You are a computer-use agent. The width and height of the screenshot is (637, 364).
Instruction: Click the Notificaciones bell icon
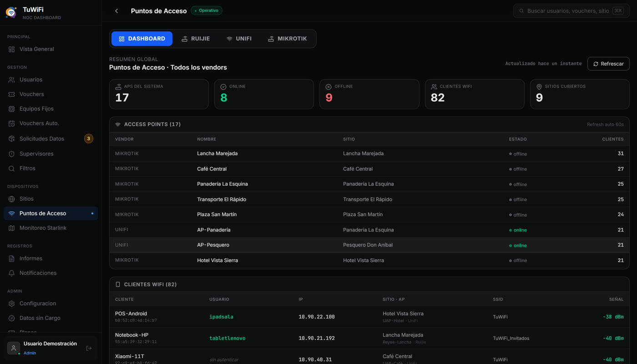tap(12, 273)
